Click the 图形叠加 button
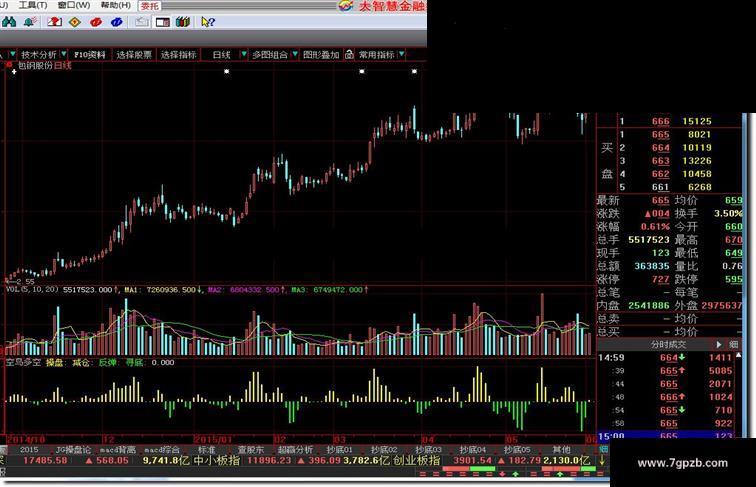 pos(321,54)
